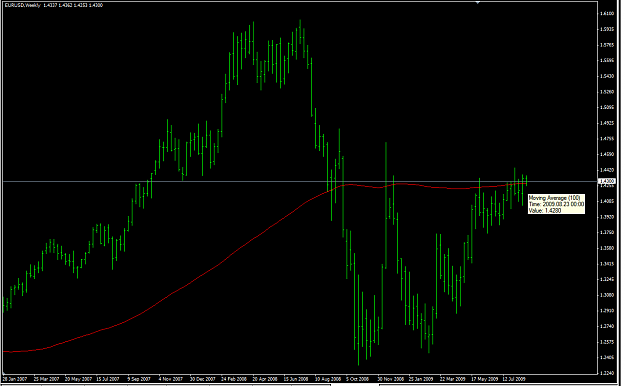Click the horizontal price level line
625x386 pixels.
(x=301, y=181)
